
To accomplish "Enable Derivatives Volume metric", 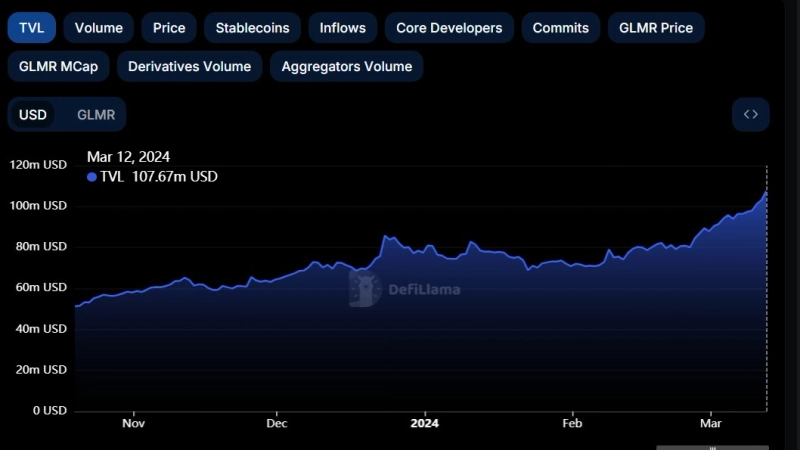I will click(x=190, y=67).
